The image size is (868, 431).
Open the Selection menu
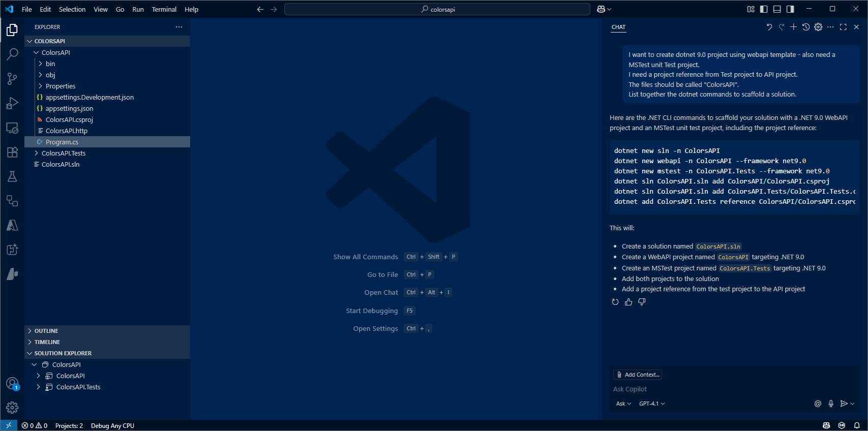(x=72, y=9)
